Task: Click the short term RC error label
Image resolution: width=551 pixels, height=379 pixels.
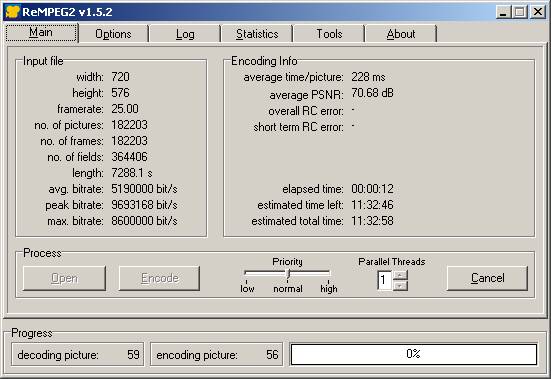Action: point(298,127)
